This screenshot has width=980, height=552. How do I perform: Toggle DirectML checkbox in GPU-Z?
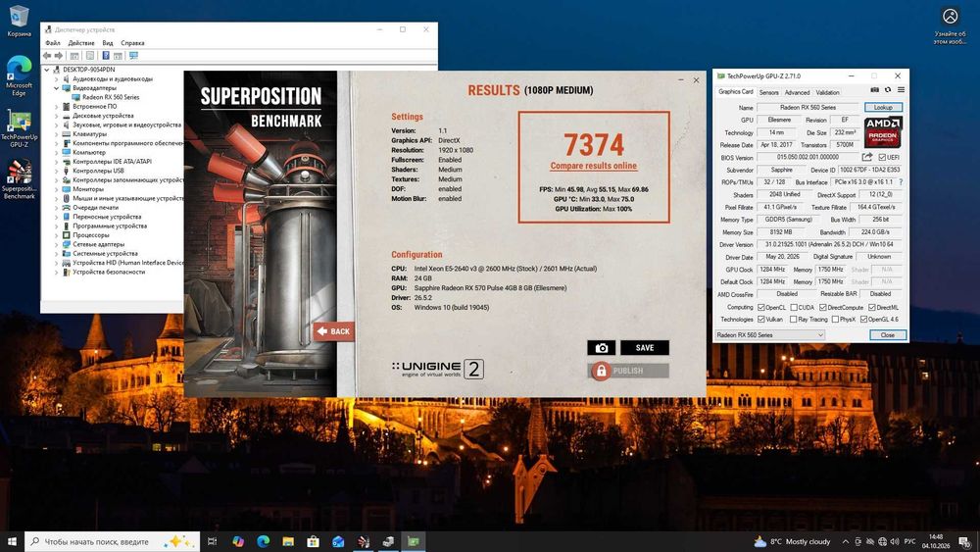(x=872, y=308)
